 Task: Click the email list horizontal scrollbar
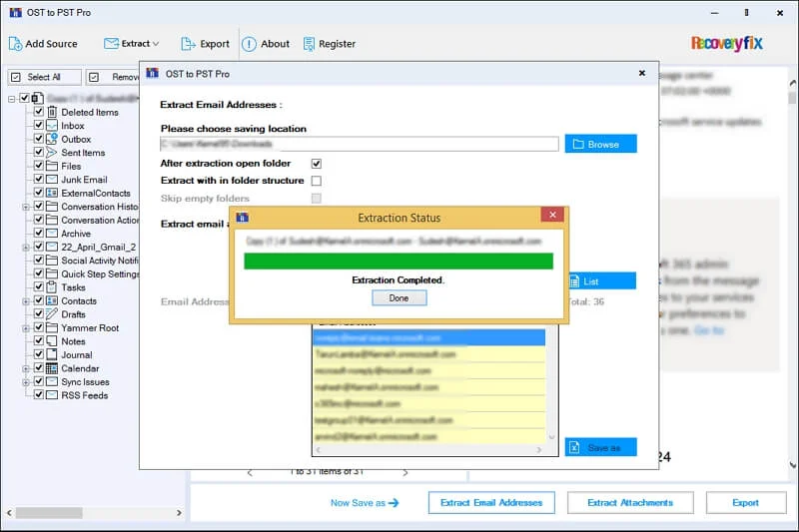click(428, 450)
